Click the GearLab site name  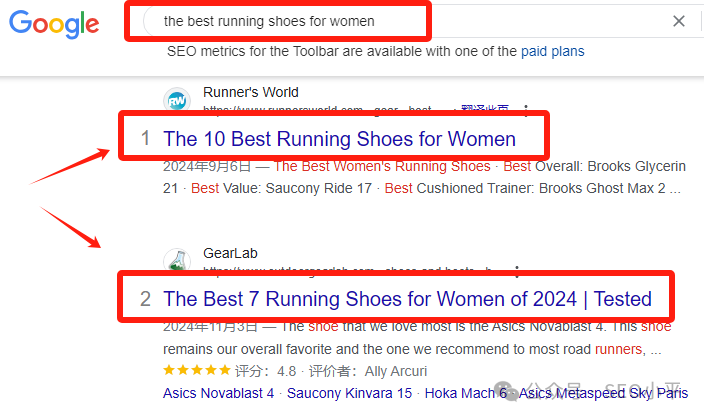230,253
